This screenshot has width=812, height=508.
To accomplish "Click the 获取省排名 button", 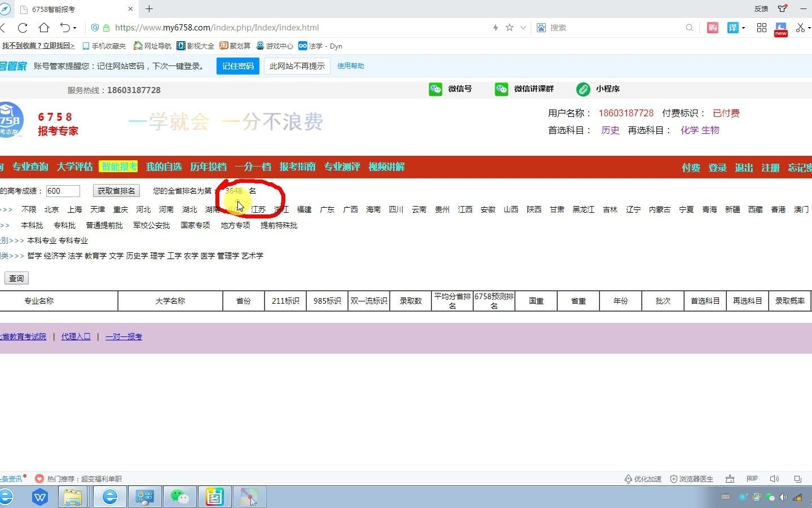I will [x=116, y=191].
